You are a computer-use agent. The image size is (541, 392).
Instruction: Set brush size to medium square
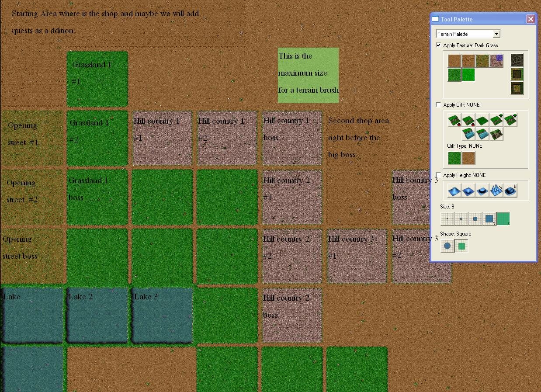click(475, 219)
